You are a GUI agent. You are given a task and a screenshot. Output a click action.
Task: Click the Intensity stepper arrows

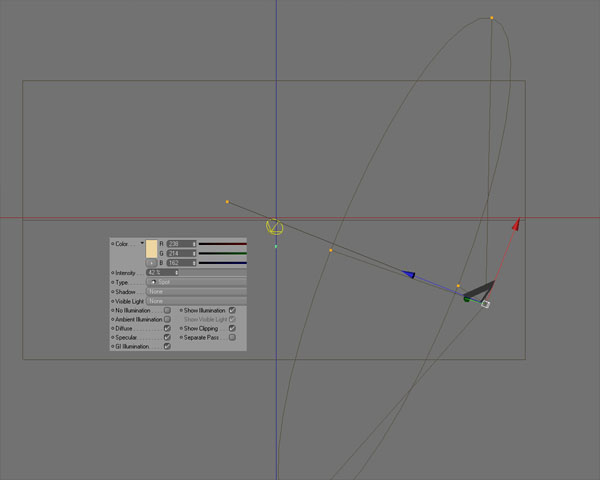coord(177,273)
